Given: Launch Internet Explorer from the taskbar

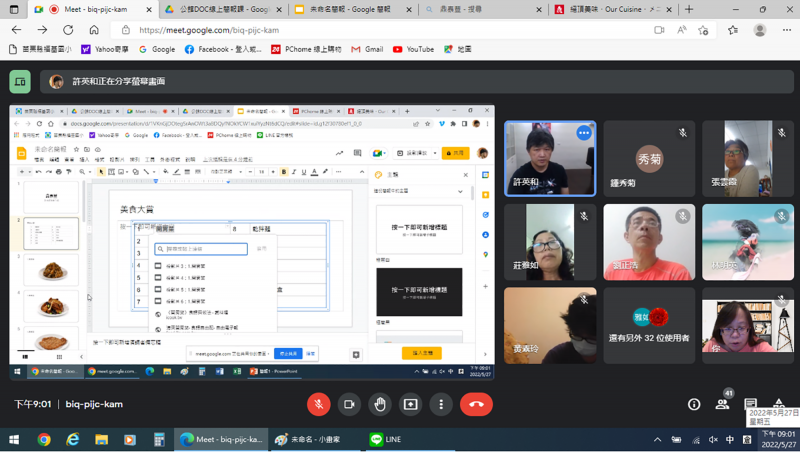Looking at the screenshot, I should 73,440.
